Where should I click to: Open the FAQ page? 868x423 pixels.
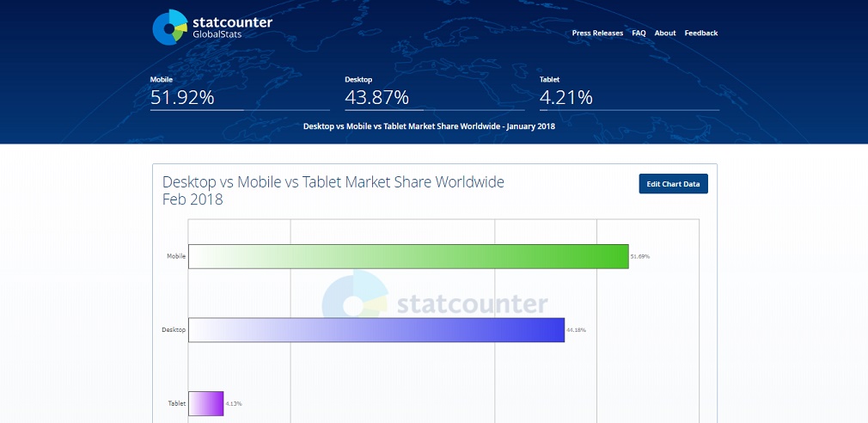point(639,34)
